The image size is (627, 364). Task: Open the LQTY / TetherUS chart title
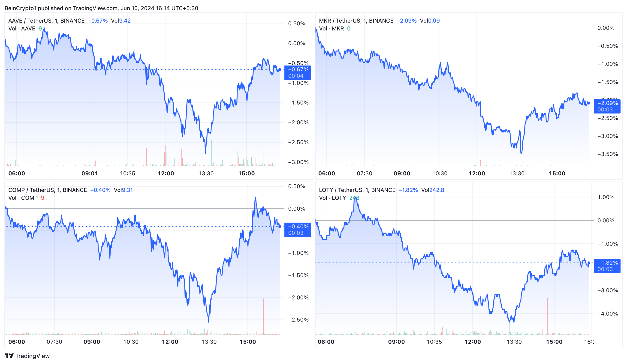pos(357,190)
